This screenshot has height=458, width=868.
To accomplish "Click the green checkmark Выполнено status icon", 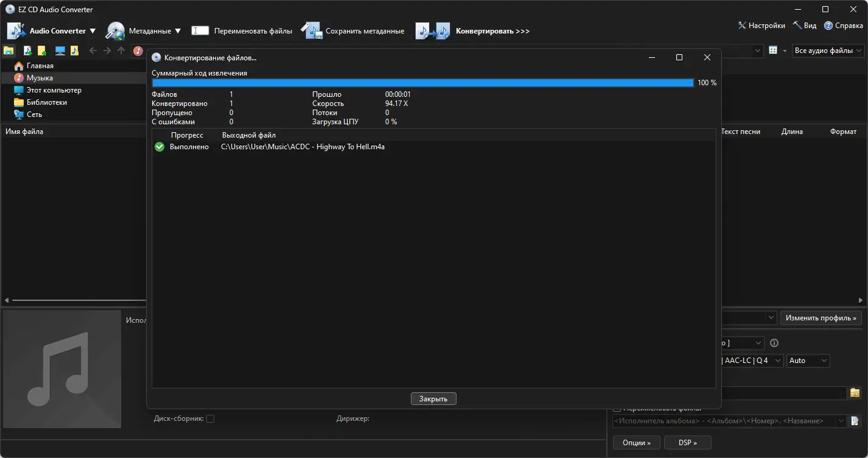I will [159, 147].
